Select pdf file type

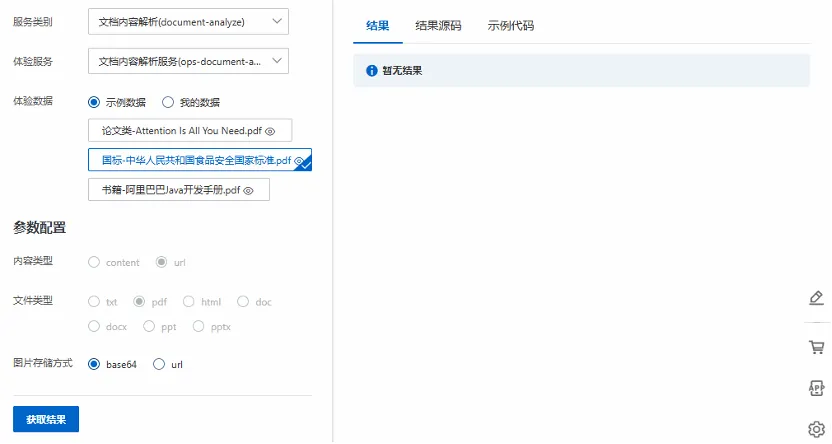[139, 302]
